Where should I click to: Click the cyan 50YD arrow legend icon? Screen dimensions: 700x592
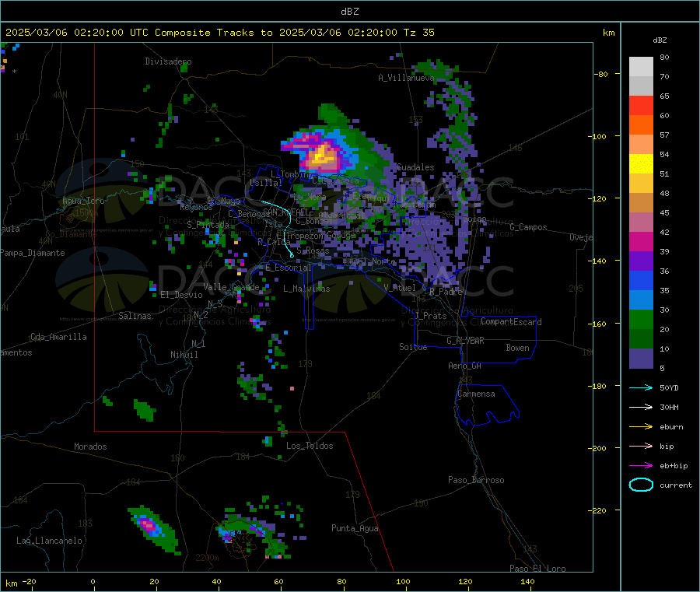coord(641,387)
